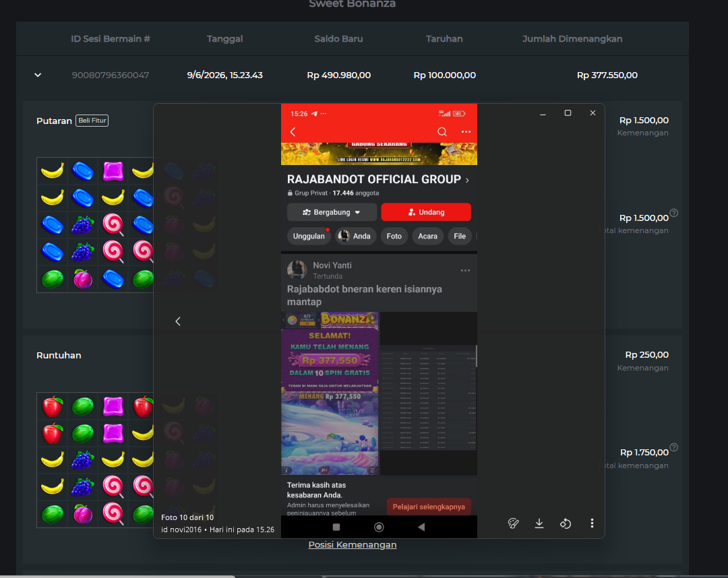Download the photo in viewer

[x=539, y=523]
